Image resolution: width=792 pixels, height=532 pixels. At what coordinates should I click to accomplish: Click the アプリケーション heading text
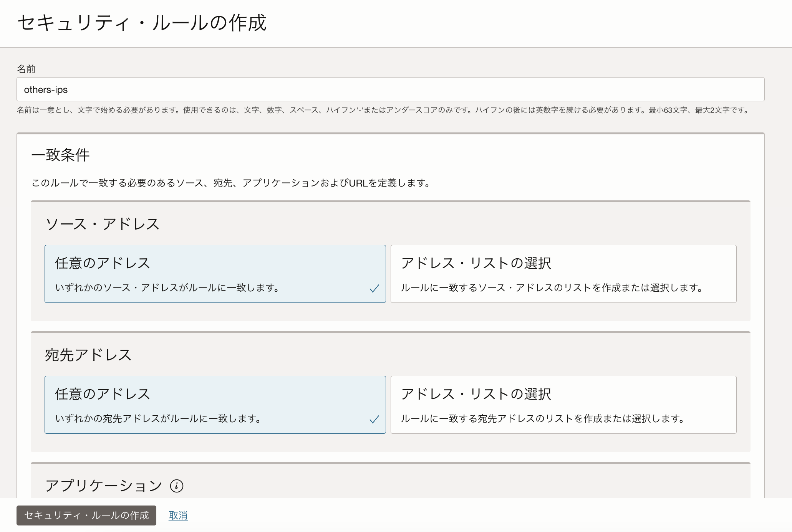click(104, 486)
